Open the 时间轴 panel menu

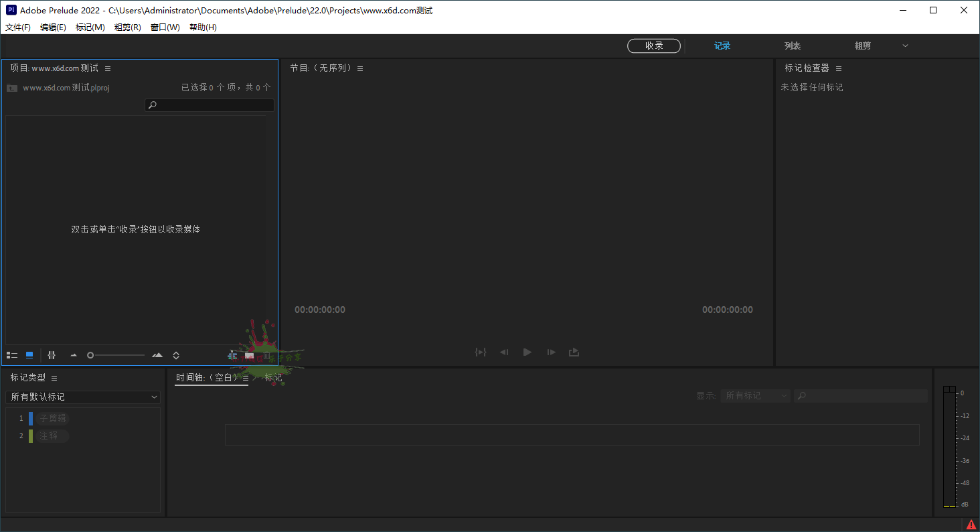tap(245, 377)
